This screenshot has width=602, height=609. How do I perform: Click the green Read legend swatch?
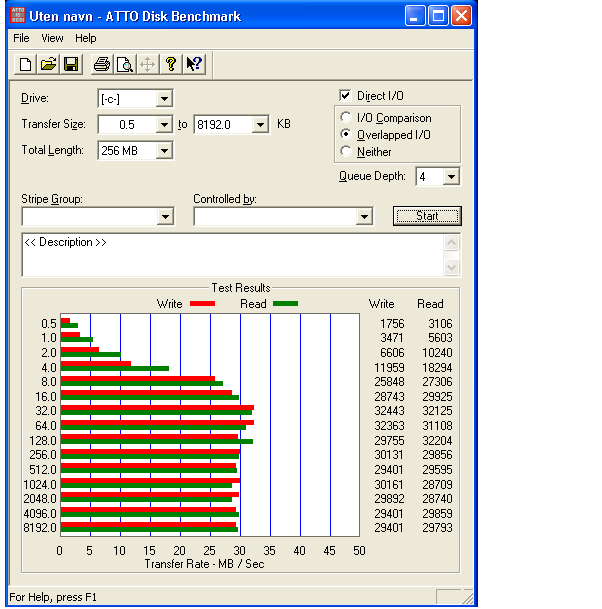(285, 304)
